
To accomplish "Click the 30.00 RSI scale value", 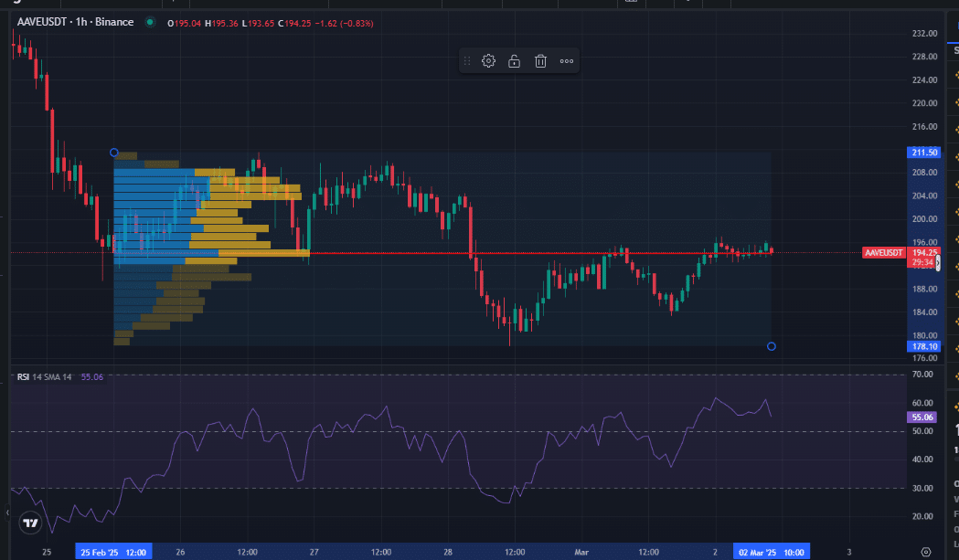I will (922, 488).
